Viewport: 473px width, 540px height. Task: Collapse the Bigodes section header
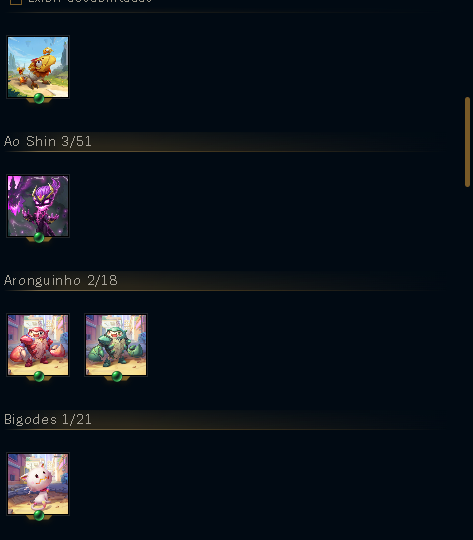(222, 419)
